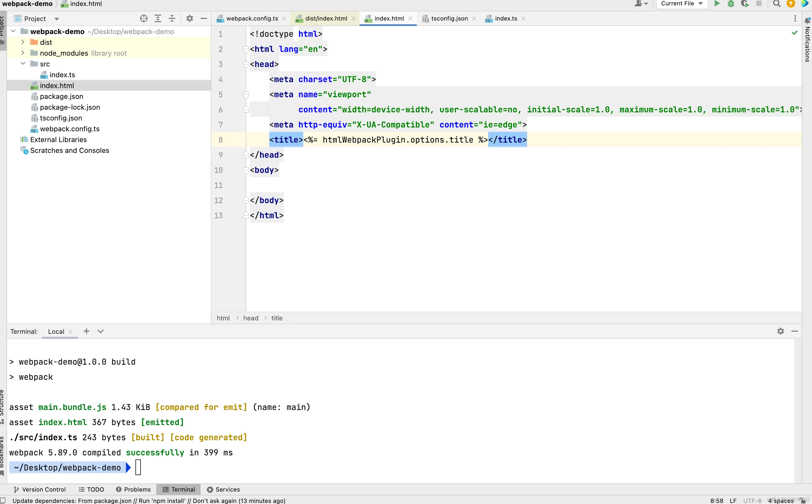Click the Search Everywhere magnifier icon
Image resolution: width=812 pixels, height=504 pixels.
tap(777, 4)
